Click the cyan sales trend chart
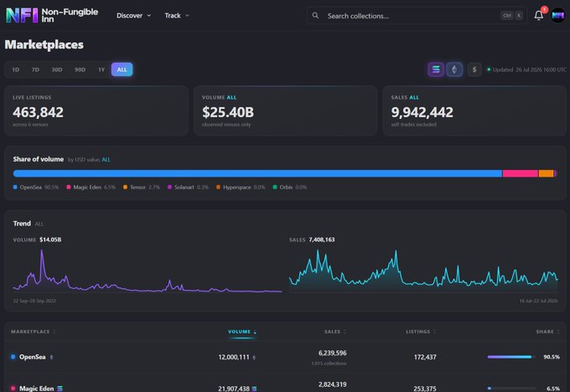This screenshot has height=392, width=570. [423, 271]
